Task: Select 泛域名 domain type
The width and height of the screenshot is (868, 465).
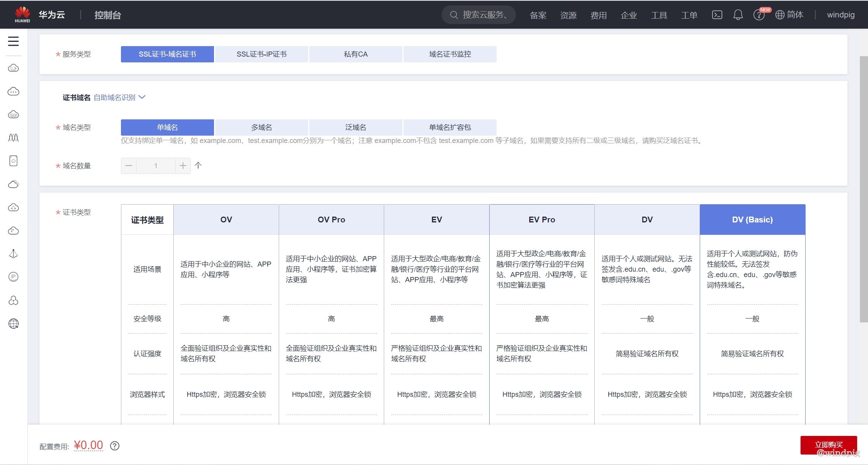Action: [x=356, y=127]
